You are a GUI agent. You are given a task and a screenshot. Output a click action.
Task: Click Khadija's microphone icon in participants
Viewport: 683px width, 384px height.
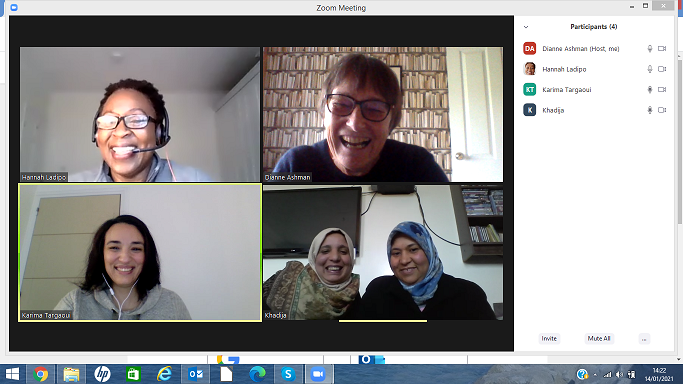click(649, 110)
